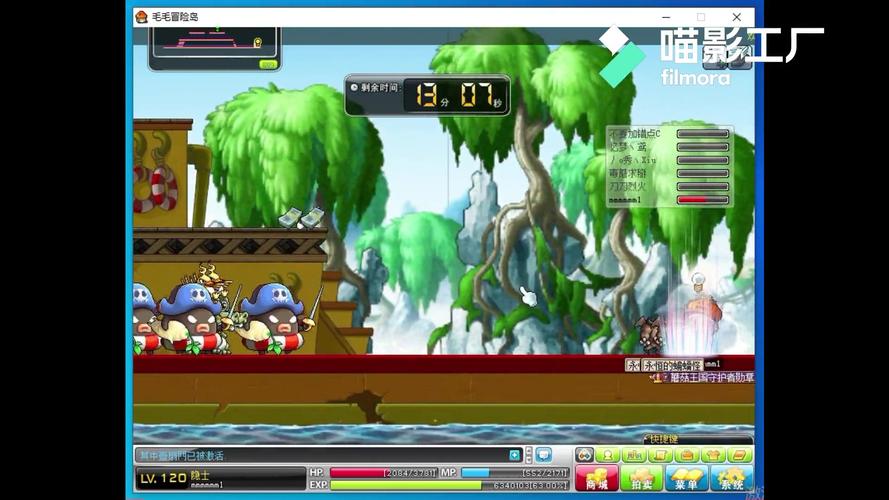Open the inventory bag icon
The height and width of the screenshot is (500, 889).
click(687, 455)
